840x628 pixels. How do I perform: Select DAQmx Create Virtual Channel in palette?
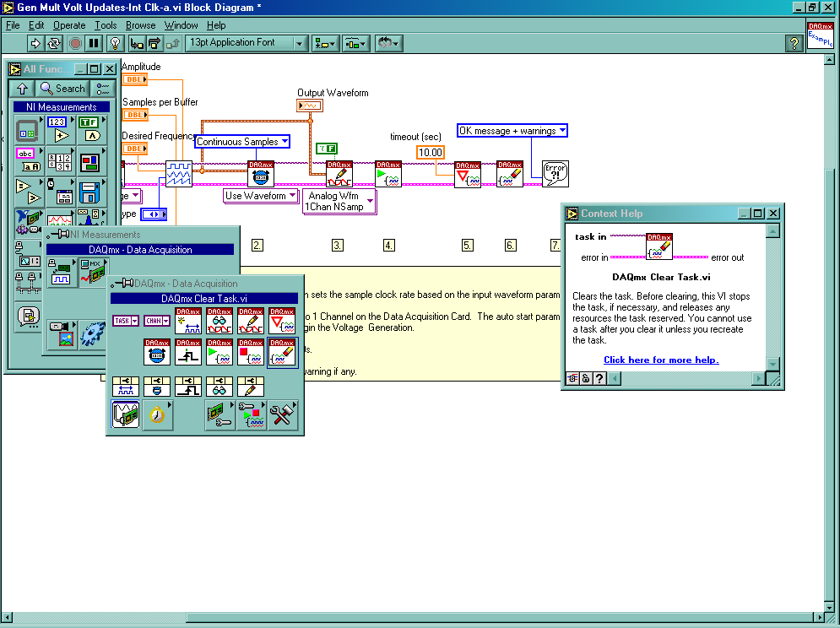(x=188, y=321)
